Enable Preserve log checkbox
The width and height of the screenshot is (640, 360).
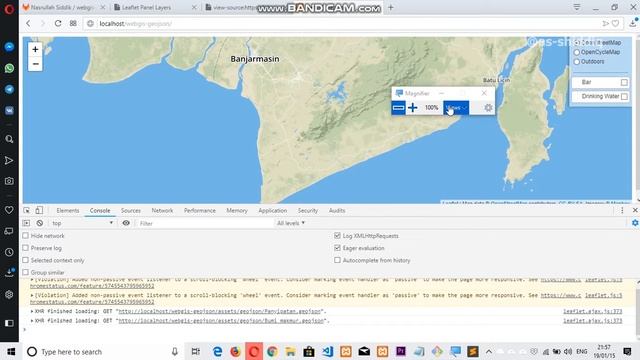[26, 248]
